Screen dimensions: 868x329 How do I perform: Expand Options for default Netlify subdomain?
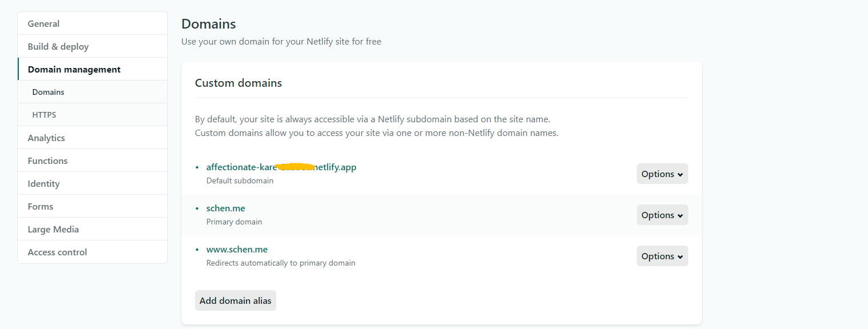[x=662, y=174]
